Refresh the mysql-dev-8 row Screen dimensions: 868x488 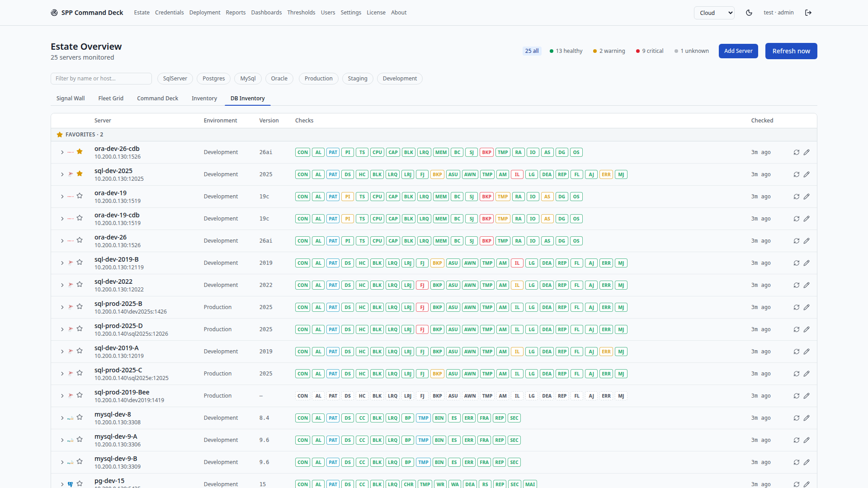[797, 418]
